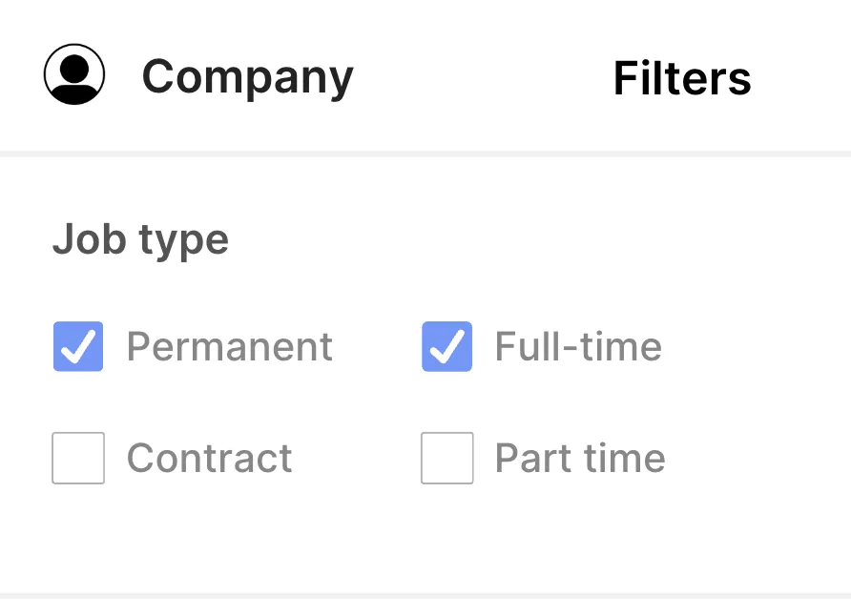Image resolution: width=851 pixels, height=616 pixels.
Task: Enable the Contract checkbox
Action: click(x=78, y=458)
